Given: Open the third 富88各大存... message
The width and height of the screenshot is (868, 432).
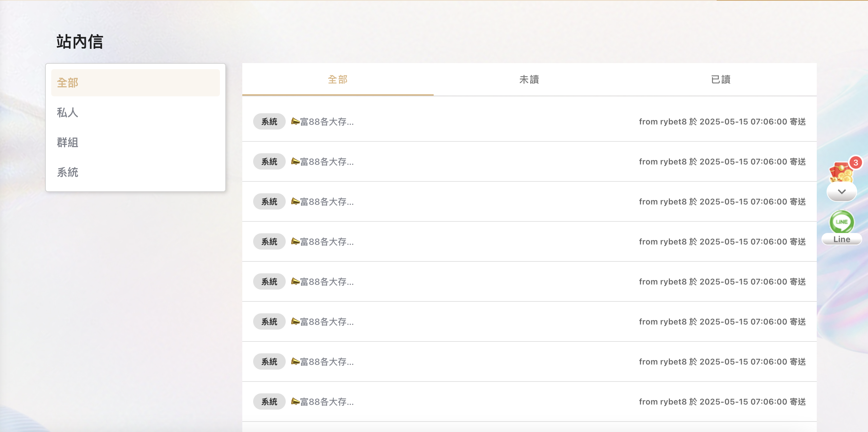Looking at the screenshot, I should point(529,201).
